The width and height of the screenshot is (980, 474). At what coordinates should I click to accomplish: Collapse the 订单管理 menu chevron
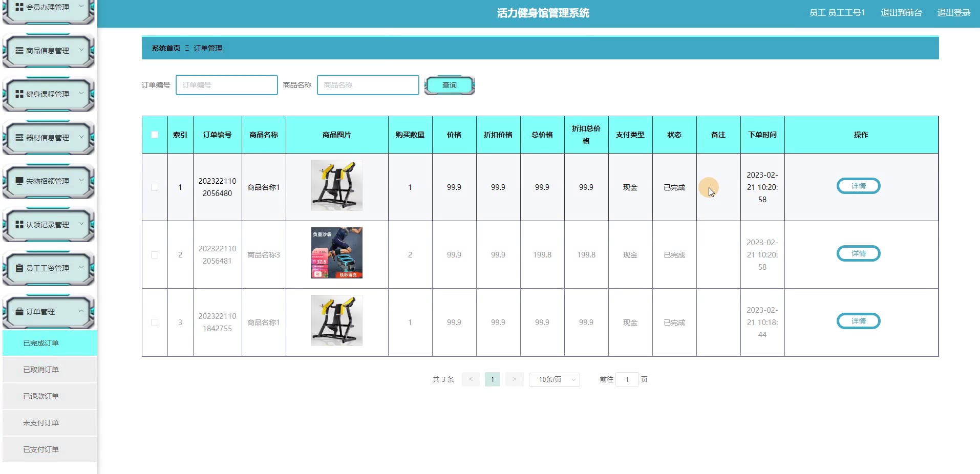click(81, 311)
